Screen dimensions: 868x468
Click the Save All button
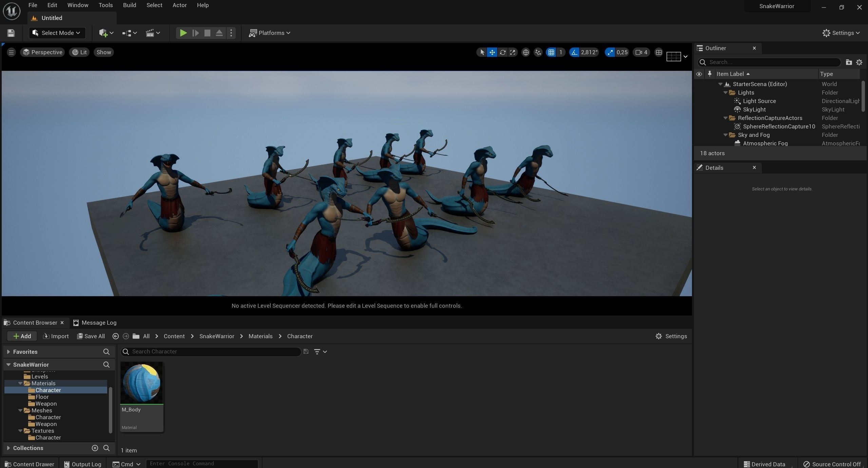click(91, 336)
